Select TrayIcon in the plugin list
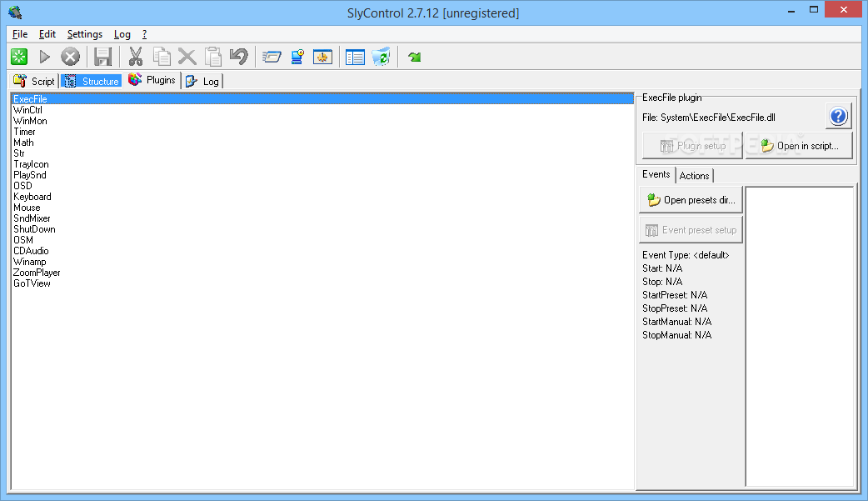868x501 pixels. click(x=322, y=164)
